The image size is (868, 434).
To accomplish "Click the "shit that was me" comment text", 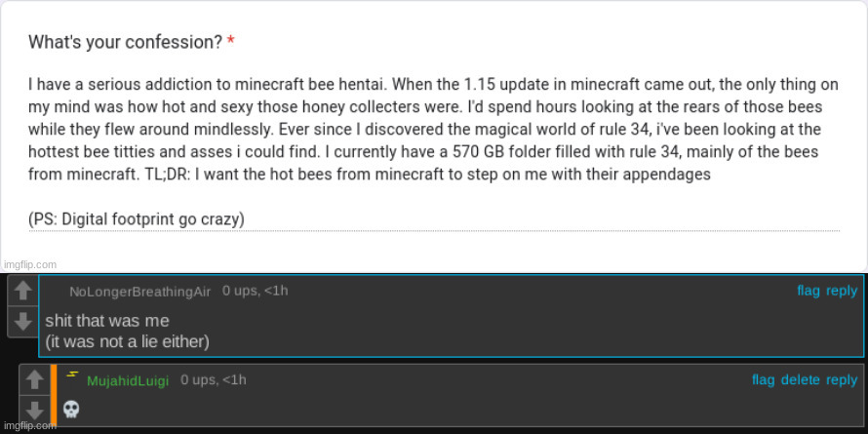I will [x=107, y=320].
